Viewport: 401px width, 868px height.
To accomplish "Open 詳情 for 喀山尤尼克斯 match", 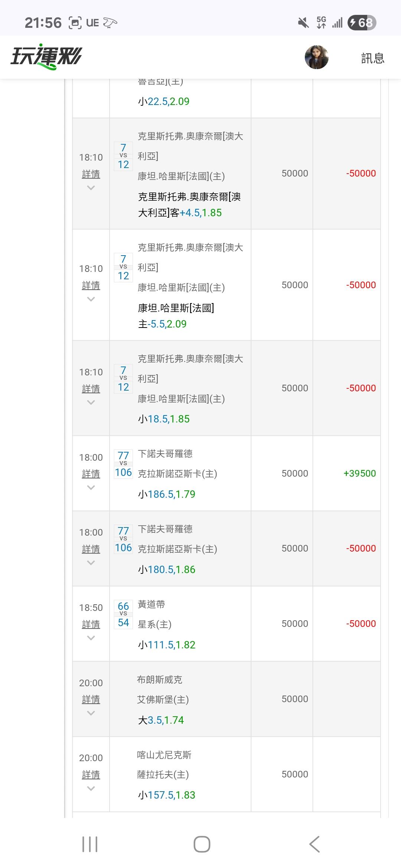I will click(x=91, y=775).
